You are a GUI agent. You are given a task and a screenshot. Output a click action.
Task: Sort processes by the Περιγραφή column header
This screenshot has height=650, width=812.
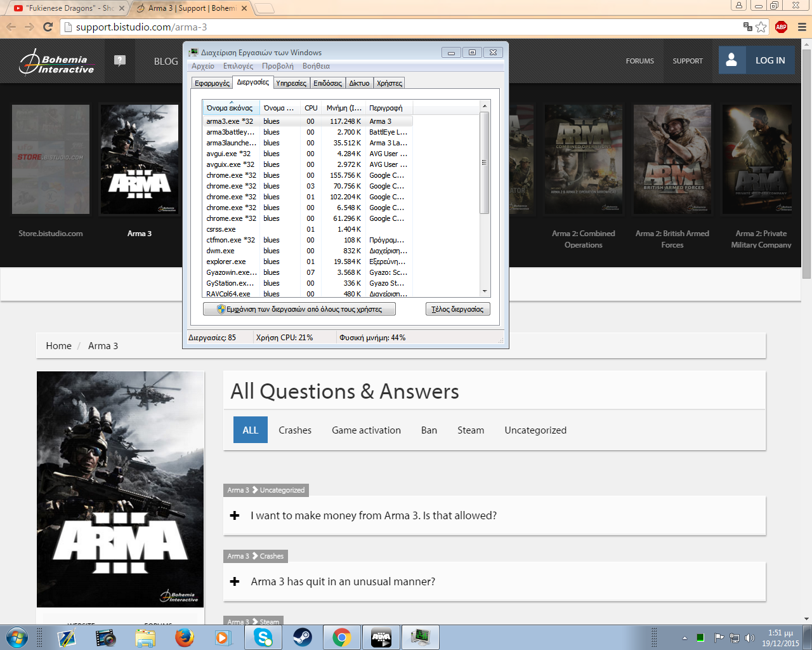point(389,108)
